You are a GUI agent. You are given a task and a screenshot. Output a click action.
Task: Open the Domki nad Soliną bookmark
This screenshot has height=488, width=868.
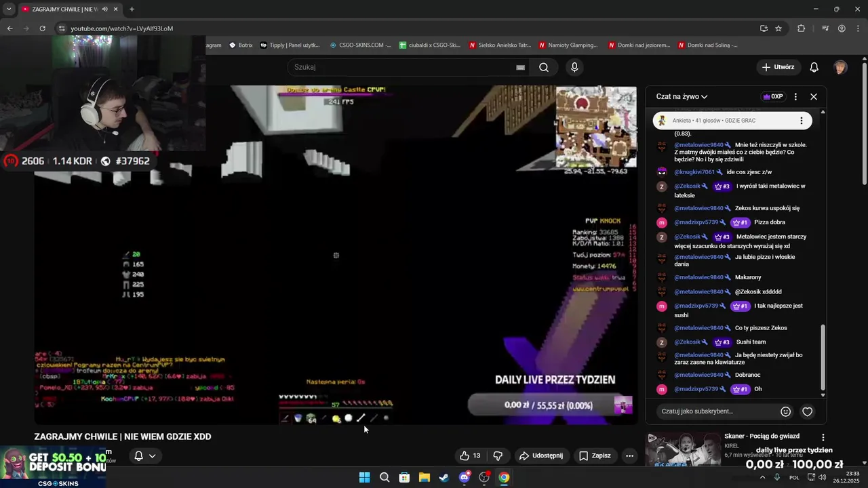708,45
